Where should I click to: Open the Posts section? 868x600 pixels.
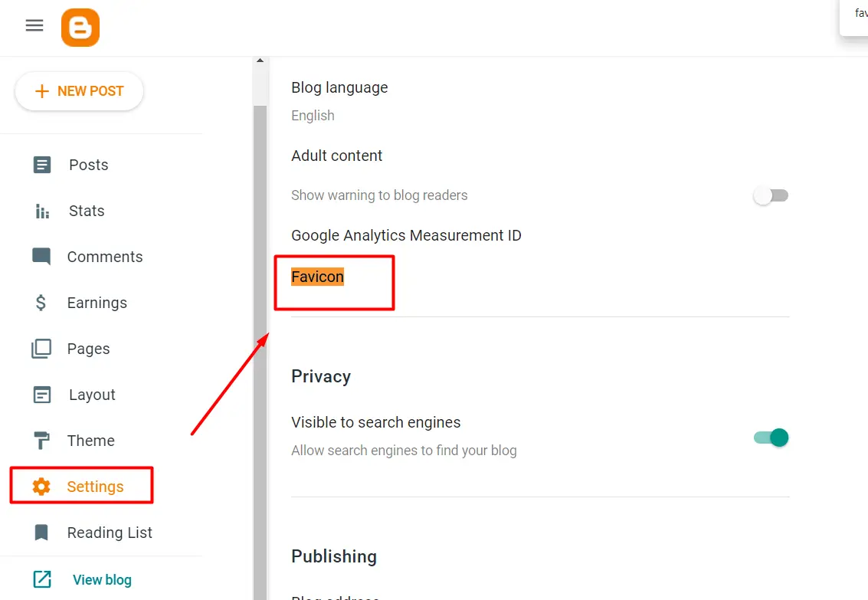click(x=89, y=165)
